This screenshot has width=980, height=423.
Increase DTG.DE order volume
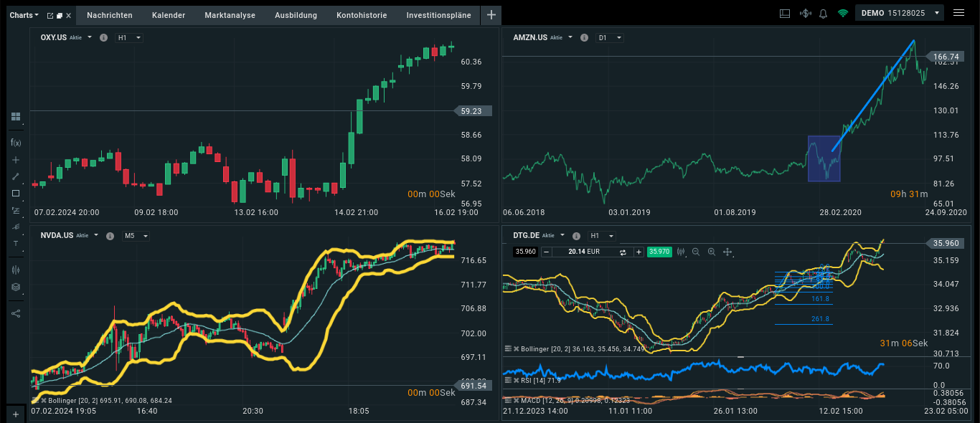639,252
